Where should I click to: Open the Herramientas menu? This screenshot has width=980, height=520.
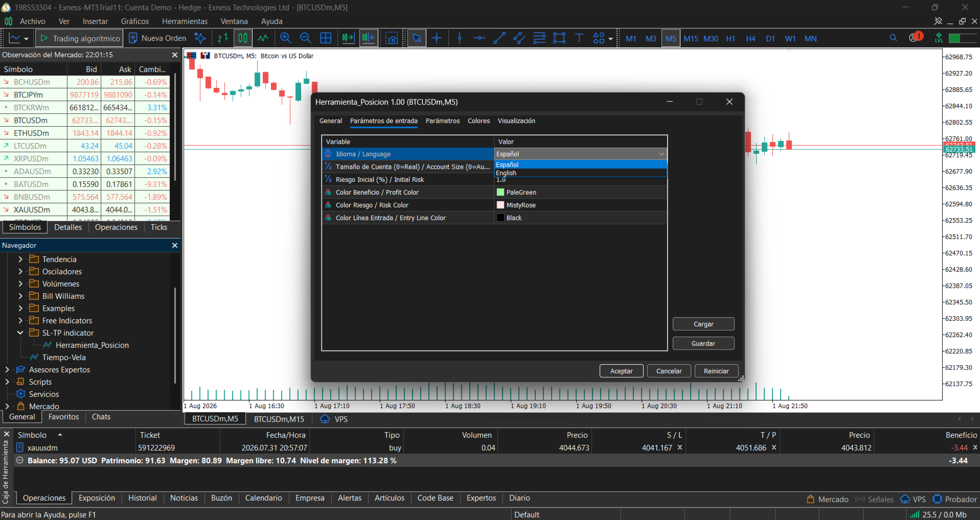pyautogui.click(x=185, y=21)
